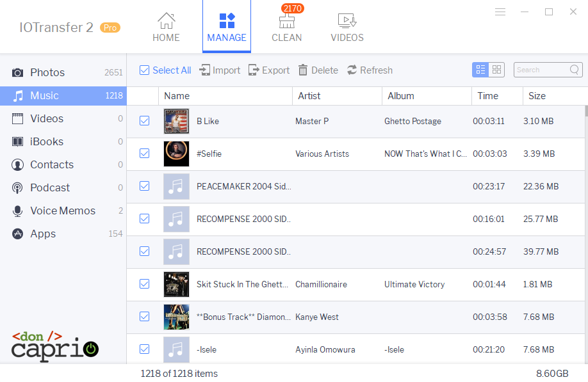Open iBooks in the sidebar

tap(63, 141)
